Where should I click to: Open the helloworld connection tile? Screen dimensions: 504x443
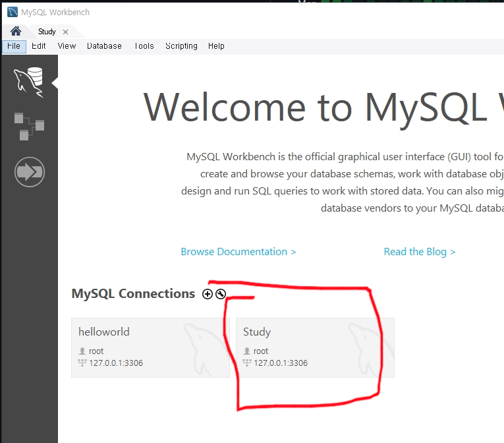150,348
